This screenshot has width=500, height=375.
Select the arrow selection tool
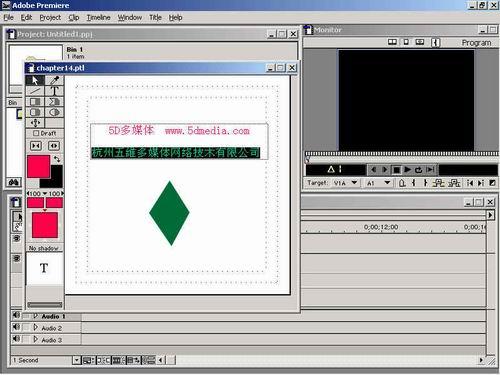coord(35,80)
